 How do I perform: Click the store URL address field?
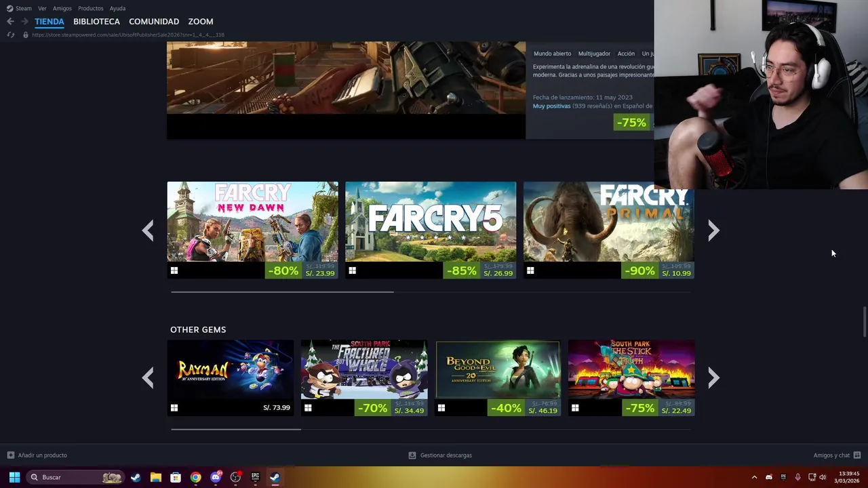[x=128, y=35]
